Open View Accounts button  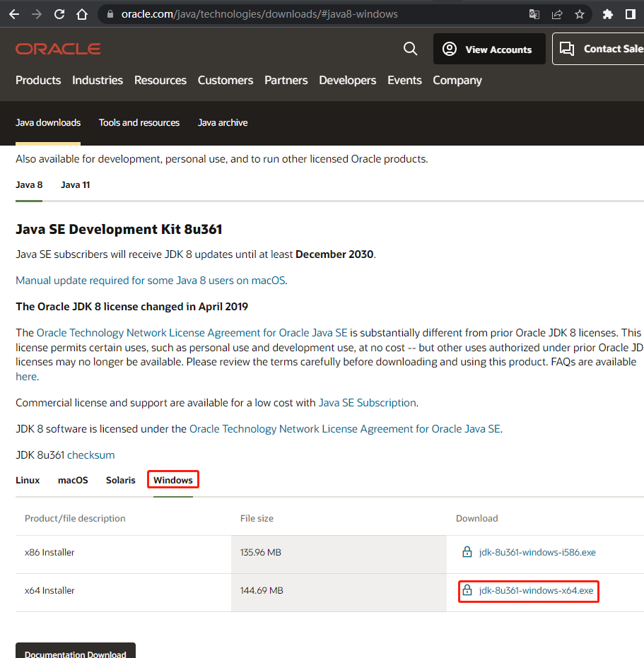[x=489, y=49]
